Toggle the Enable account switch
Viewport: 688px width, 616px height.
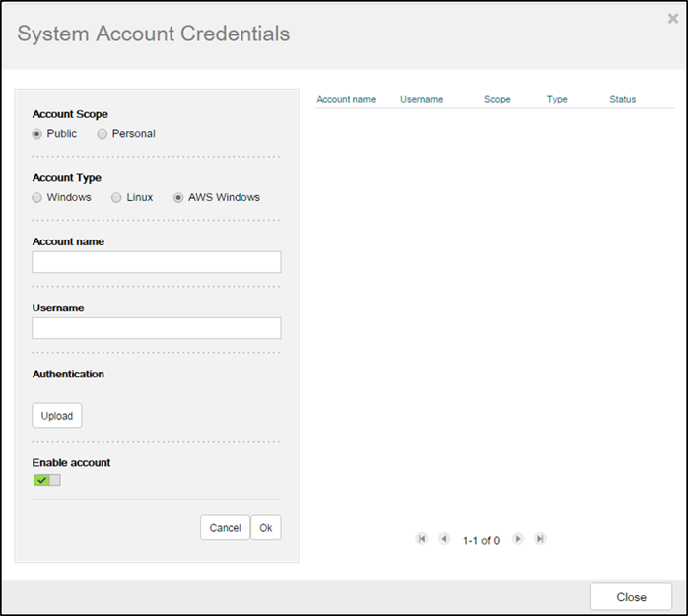[x=46, y=480]
